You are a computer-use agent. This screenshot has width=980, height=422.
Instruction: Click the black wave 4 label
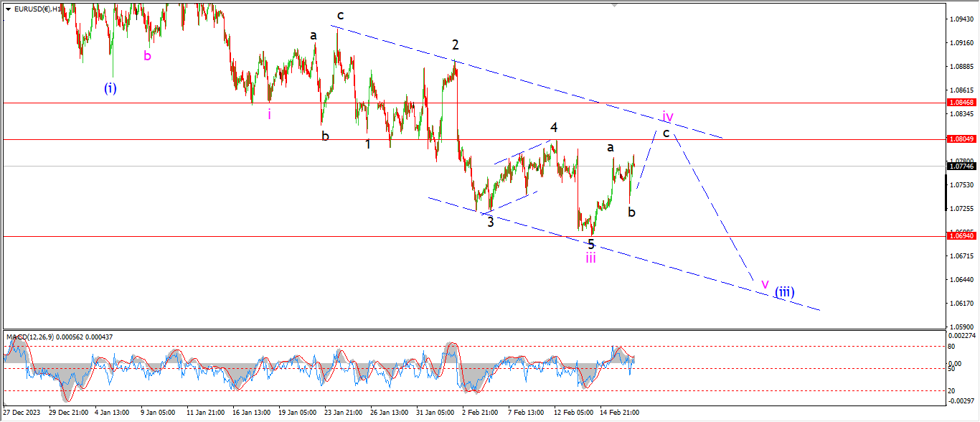[554, 128]
